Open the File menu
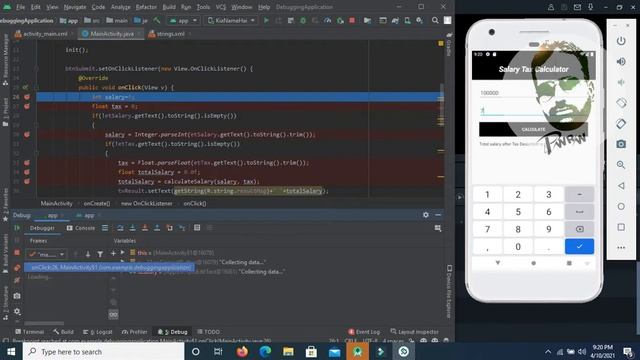The height and width of the screenshot is (360, 640). coord(20,7)
